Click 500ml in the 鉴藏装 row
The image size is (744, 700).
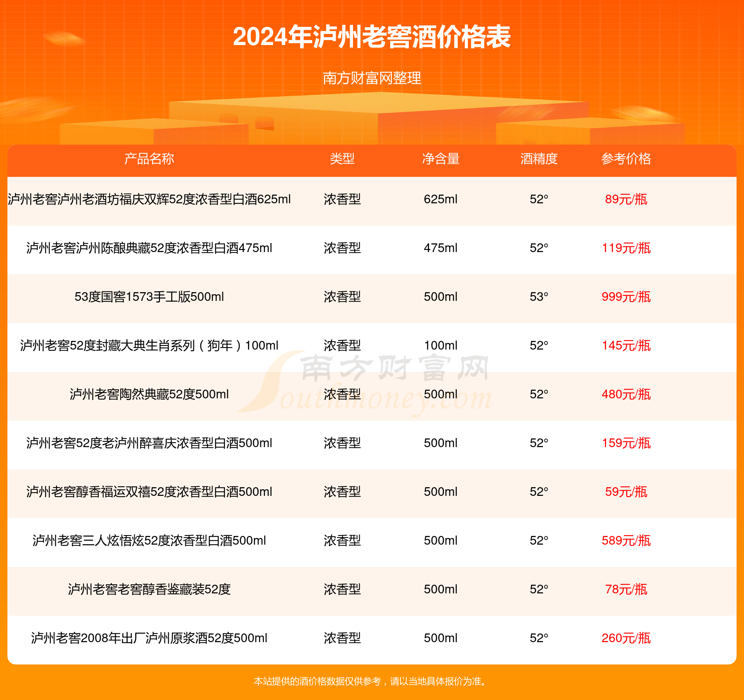tap(441, 589)
